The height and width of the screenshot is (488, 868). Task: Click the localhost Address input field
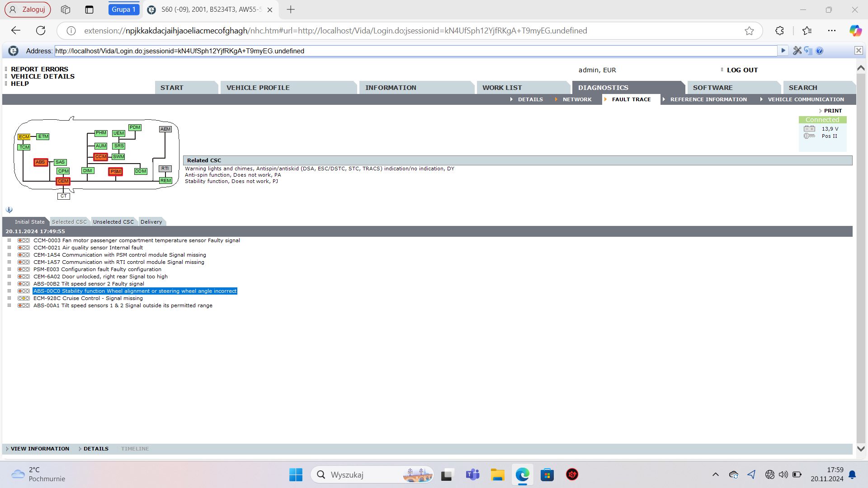pyautogui.click(x=415, y=51)
